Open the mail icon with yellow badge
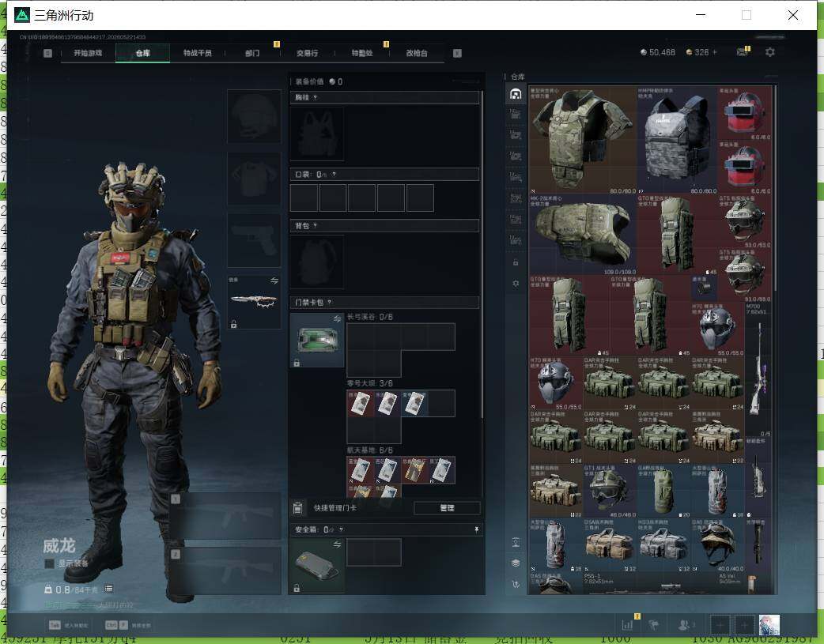 [742, 52]
